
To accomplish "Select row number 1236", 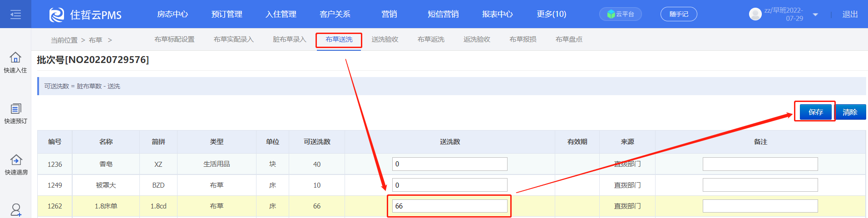I will 55,164.
